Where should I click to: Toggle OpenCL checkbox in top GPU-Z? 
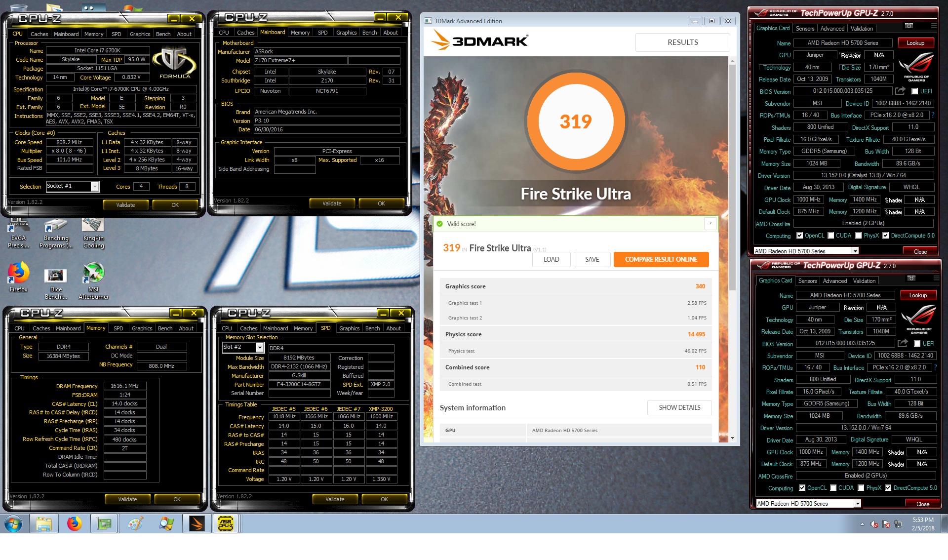[800, 236]
